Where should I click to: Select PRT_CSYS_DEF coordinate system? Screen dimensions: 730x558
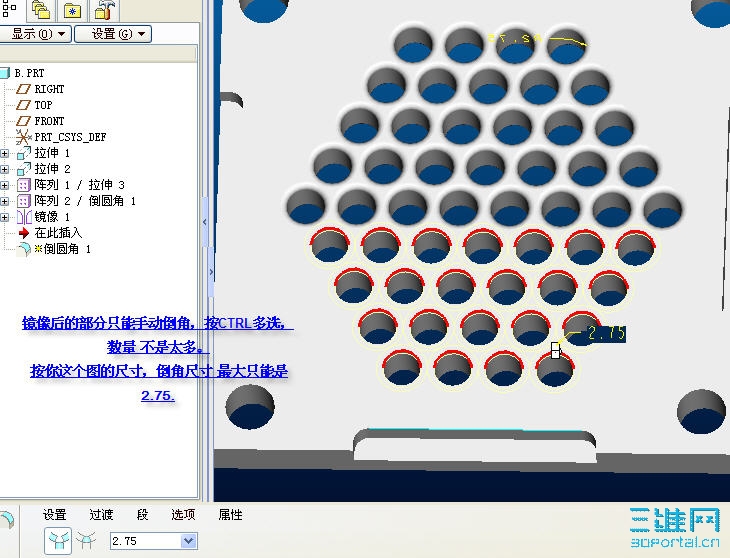tap(70, 137)
